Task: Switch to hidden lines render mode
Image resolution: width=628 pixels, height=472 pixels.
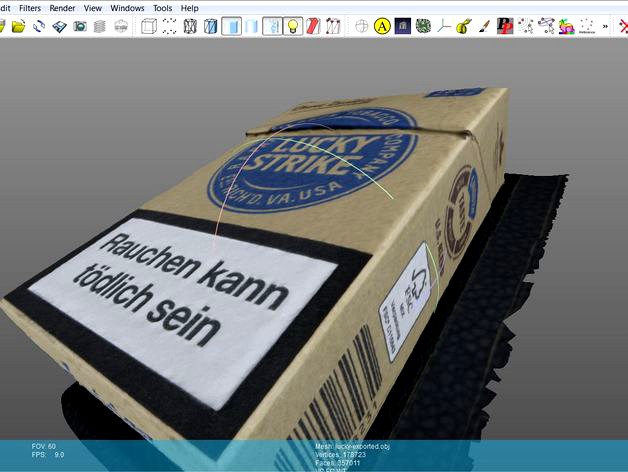Action: (x=211, y=26)
